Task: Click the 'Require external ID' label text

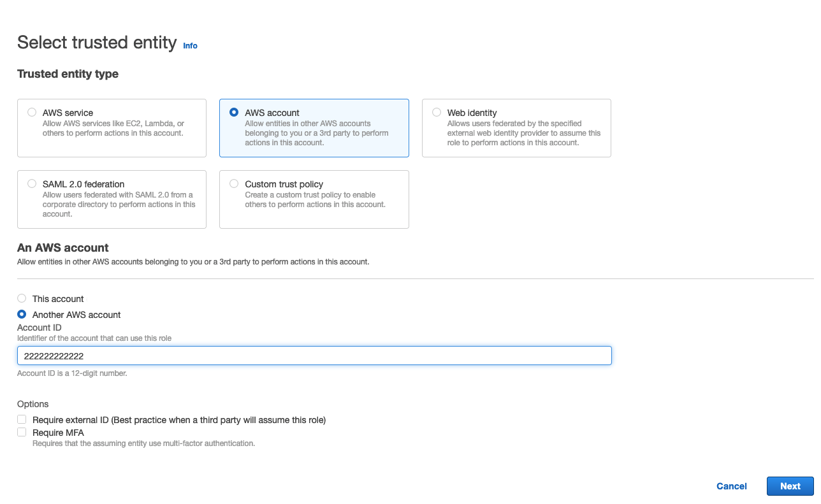Action: (x=178, y=420)
